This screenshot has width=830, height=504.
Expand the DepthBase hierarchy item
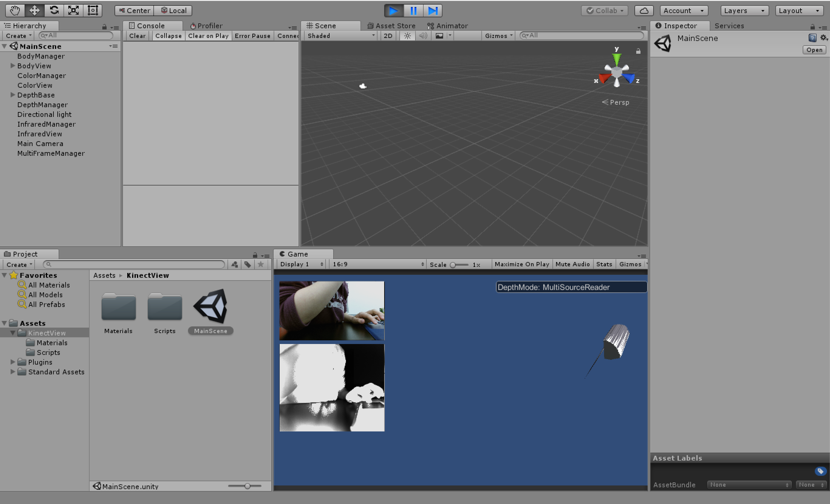[x=13, y=95]
